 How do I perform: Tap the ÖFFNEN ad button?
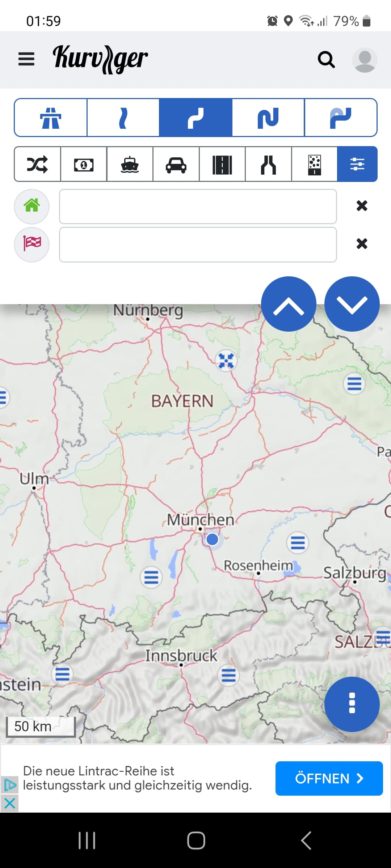pos(329,778)
